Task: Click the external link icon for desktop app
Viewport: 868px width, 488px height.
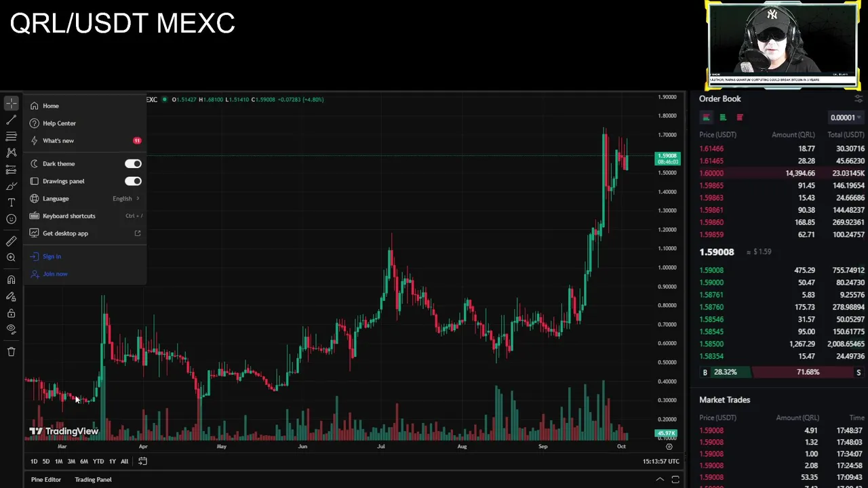Action: click(138, 233)
